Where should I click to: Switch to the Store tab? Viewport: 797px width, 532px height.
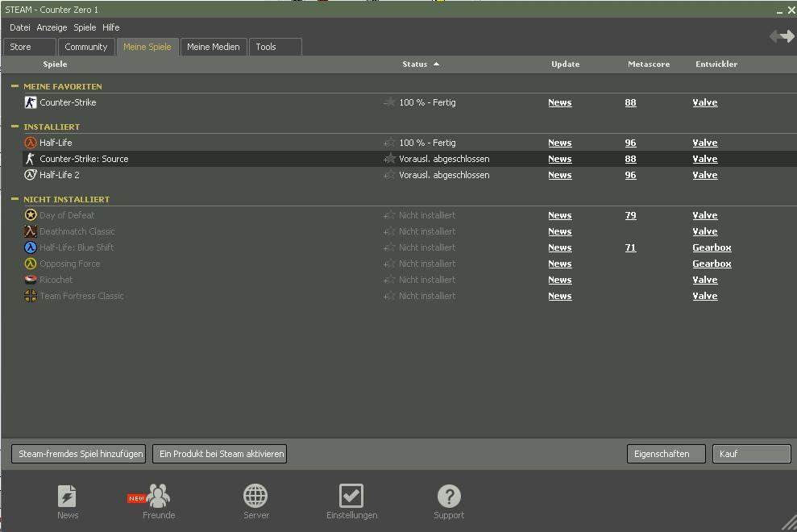pyautogui.click(x=30, y=47)
